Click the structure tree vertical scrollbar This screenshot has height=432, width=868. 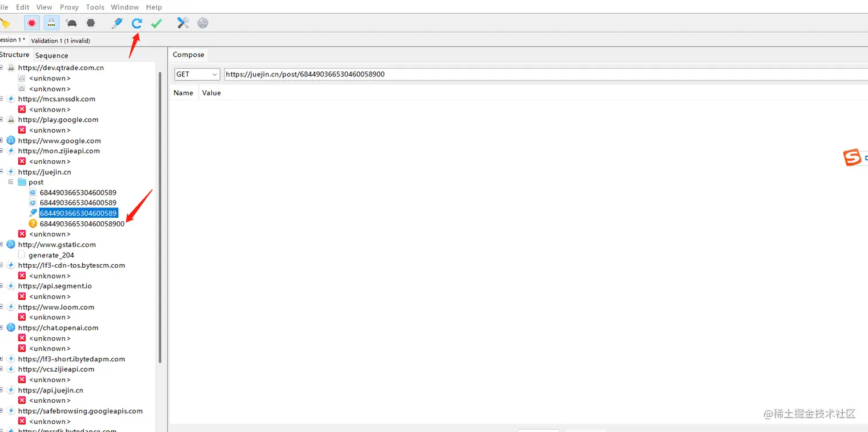click(x=160, y=217)
